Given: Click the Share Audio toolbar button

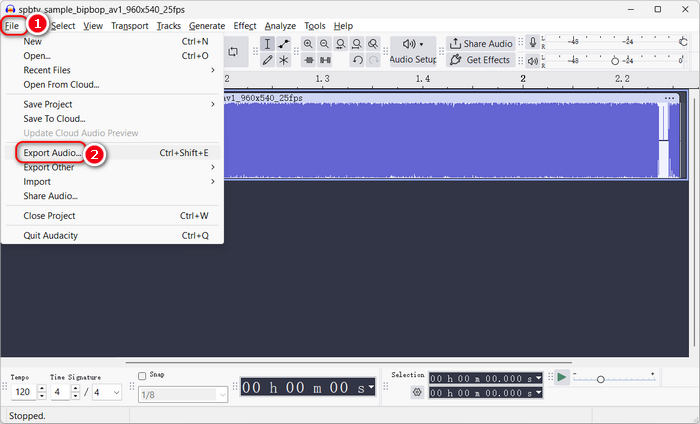Looking at the screenshot, I should tap(481, 44).
